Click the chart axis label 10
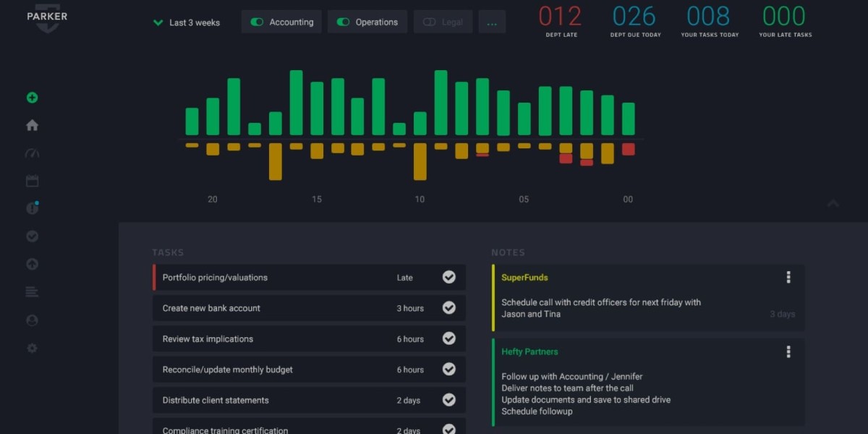Image resolution: width=868 pixels, height=434 pixels. [420, 200]
